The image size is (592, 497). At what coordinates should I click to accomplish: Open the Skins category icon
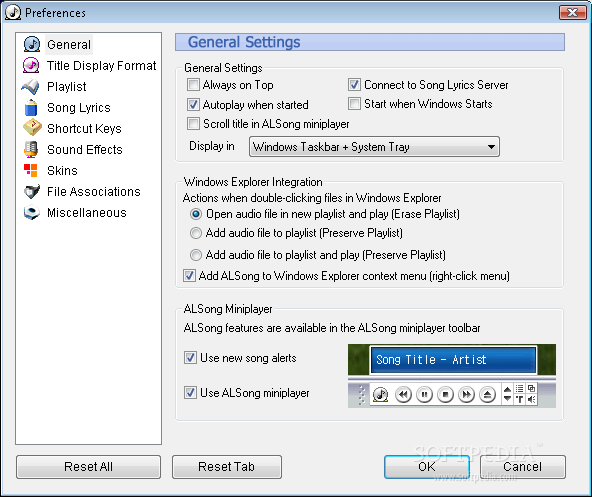click(x=31, y=170)
